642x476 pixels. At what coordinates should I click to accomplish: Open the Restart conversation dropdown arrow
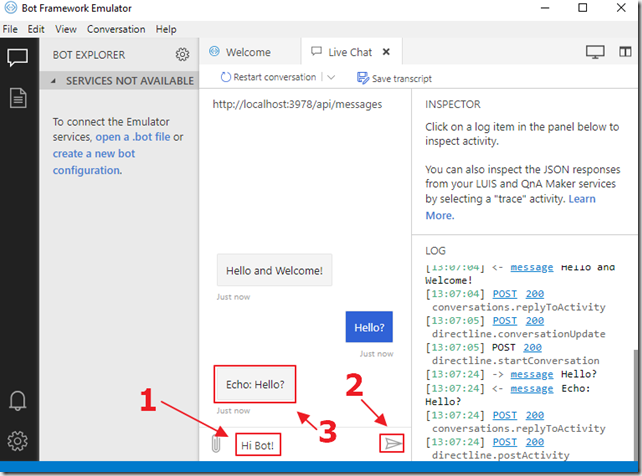click(x=331, y=77)
